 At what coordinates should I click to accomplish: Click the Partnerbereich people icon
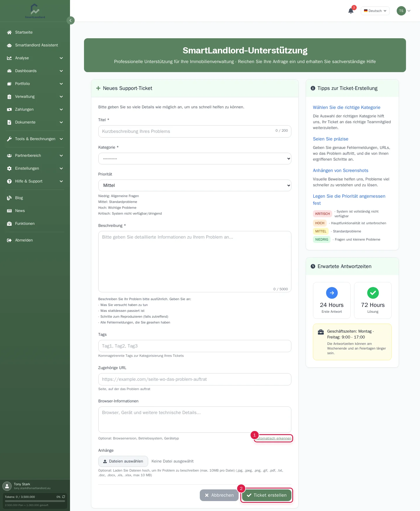click(9, 156)
